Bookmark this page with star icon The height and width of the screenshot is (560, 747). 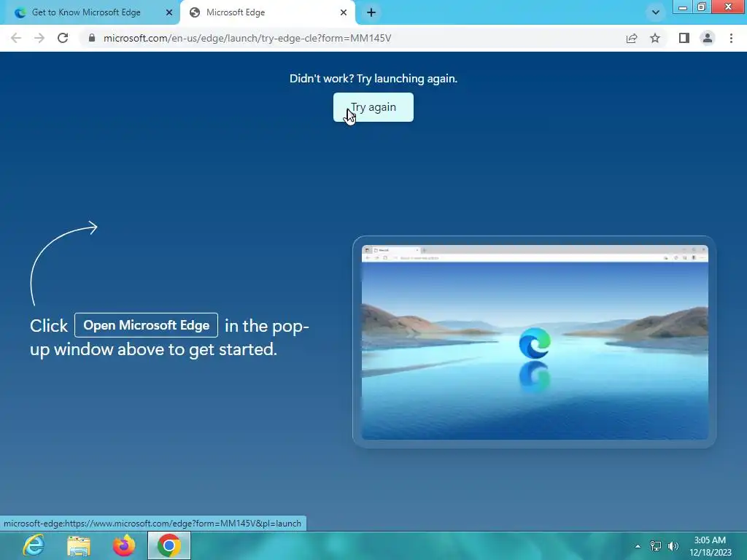tap(655, 38)
